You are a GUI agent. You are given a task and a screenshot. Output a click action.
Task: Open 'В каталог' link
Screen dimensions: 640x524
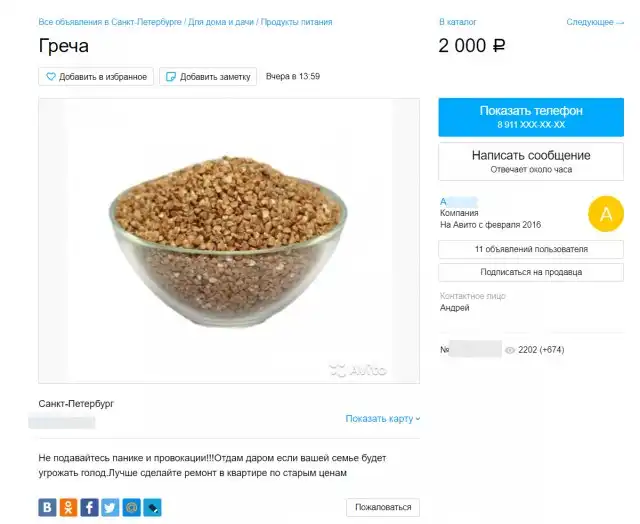(x=456, y=22)
